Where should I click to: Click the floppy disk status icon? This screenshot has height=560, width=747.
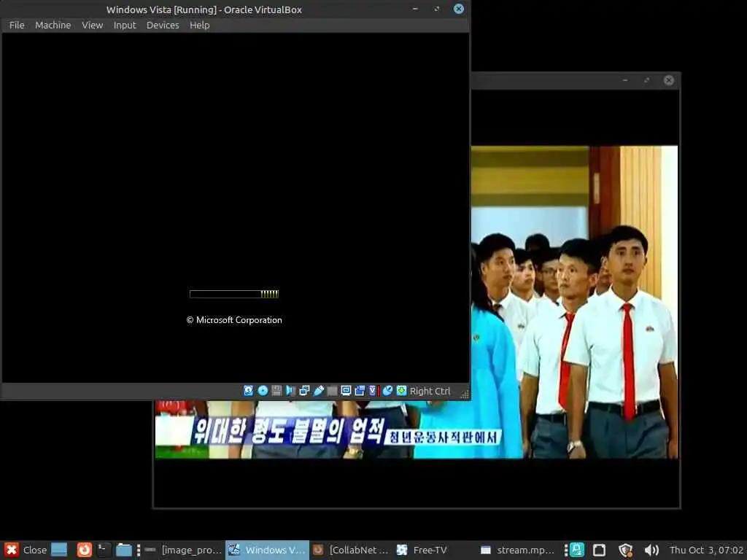[x=276, y=391]
